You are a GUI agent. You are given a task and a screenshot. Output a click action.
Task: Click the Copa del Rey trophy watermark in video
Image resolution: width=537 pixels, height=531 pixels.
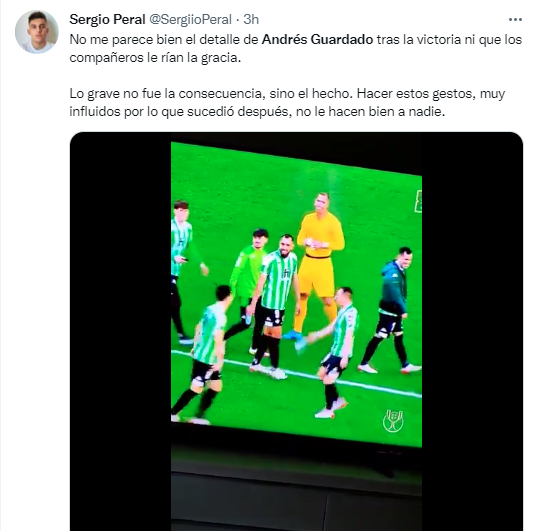click(393, 421)
